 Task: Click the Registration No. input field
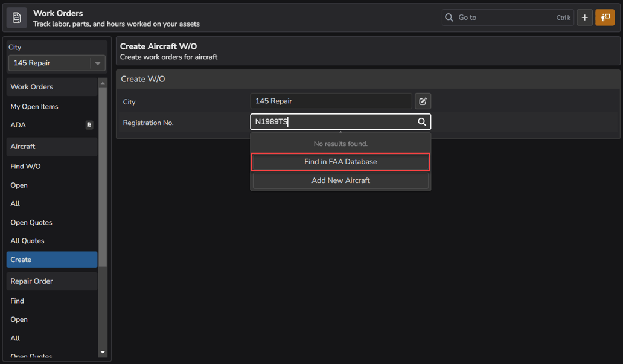tap(332, 122)
